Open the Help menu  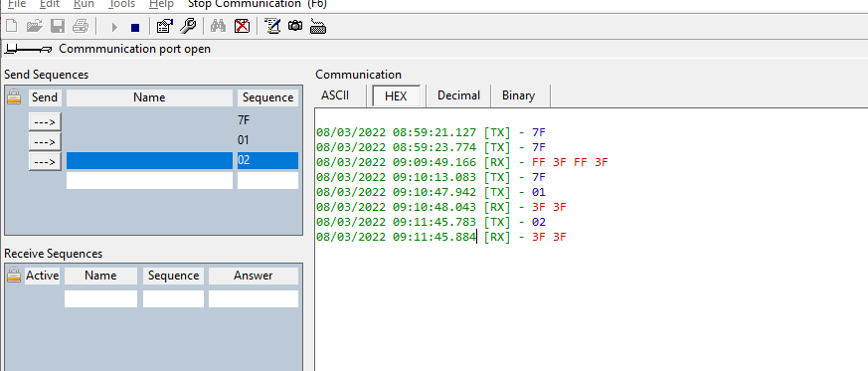[x=161, y=4]
